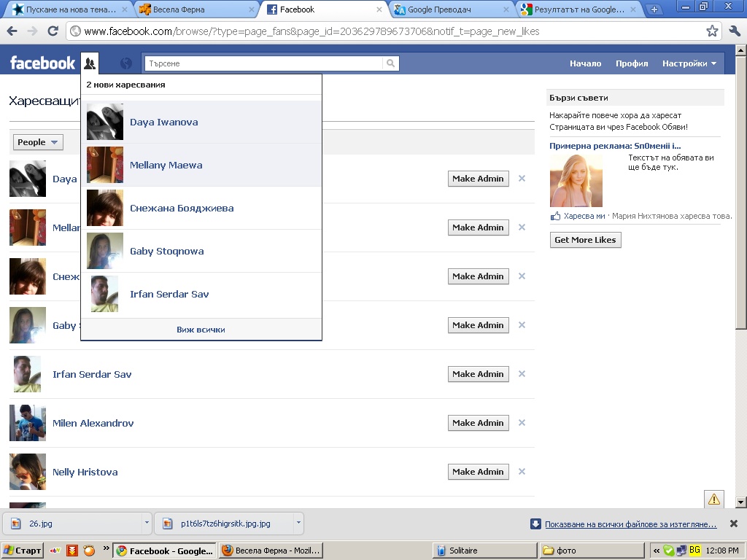Open Профил in header
Image resolution: width=747 pixels, height=560 pixels.
(632, 63)
